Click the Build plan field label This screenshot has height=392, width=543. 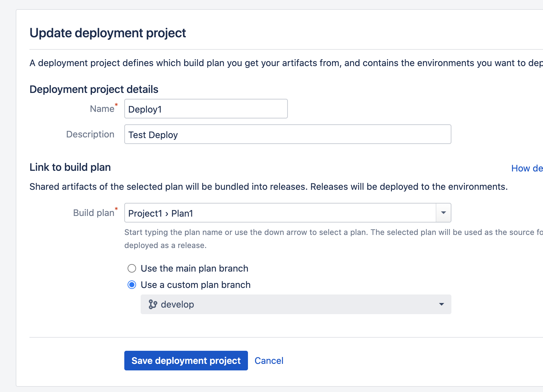(94, 213)
